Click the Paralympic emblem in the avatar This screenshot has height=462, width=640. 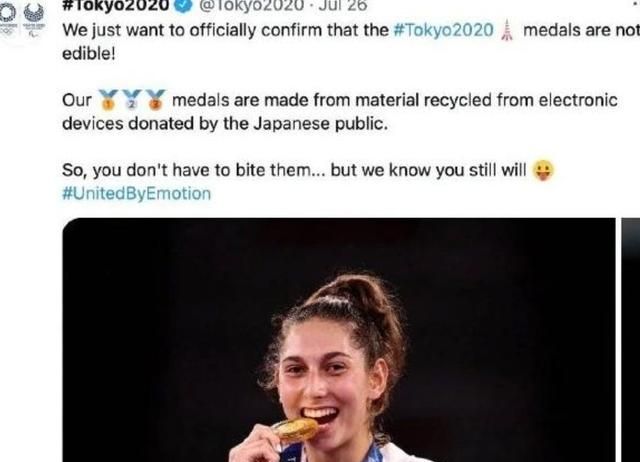[34, 19]
